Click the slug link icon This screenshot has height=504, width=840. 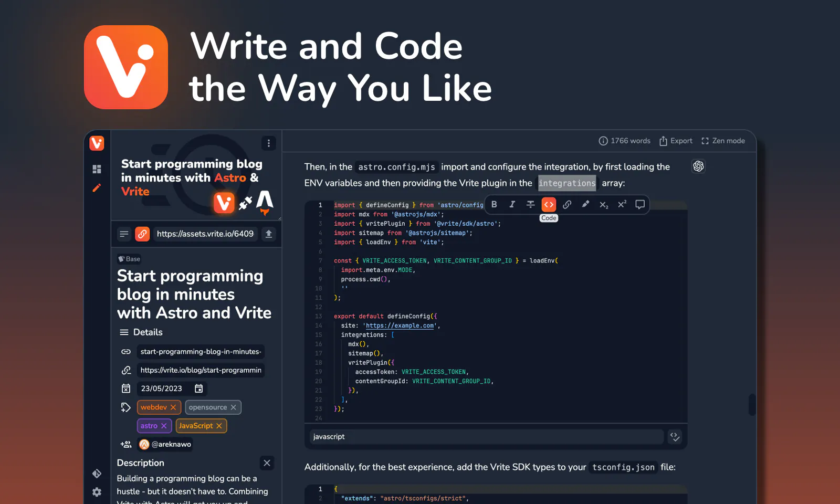[126, 351]
